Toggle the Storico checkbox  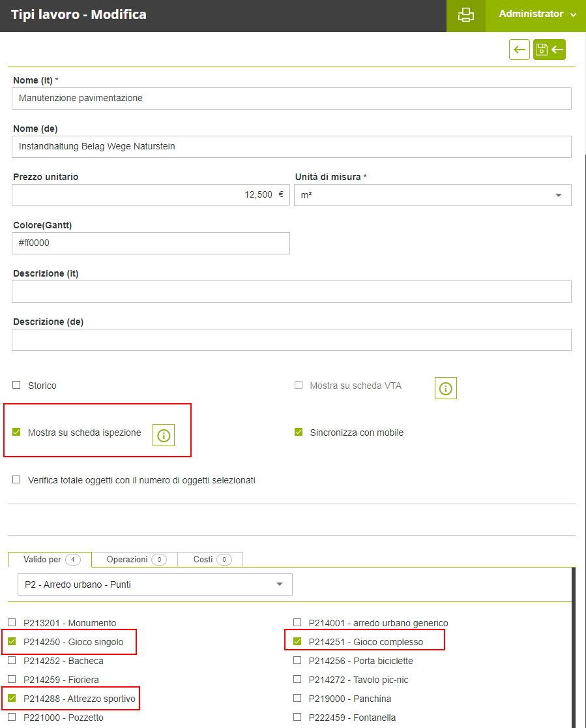click(x=16, y=386)
